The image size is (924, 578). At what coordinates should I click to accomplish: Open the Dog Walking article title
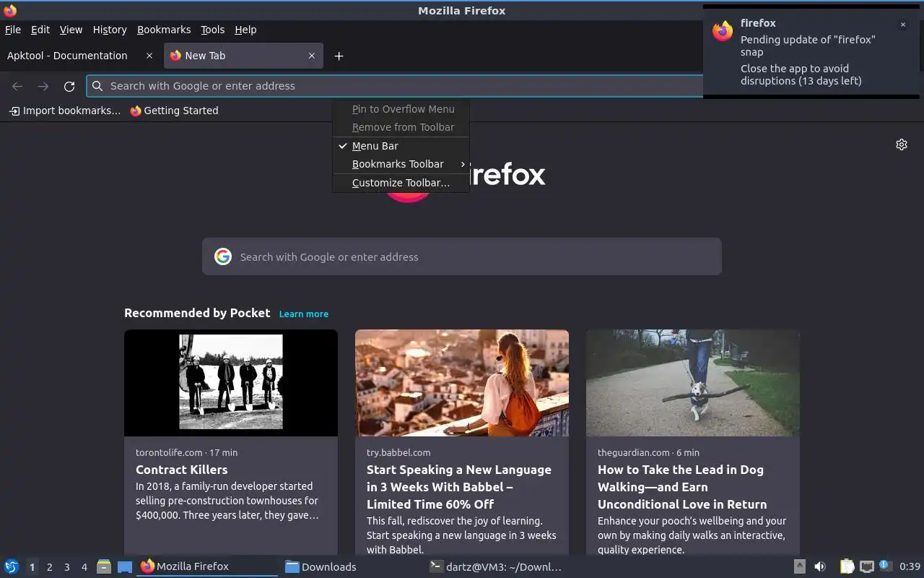tap(682, 487)
